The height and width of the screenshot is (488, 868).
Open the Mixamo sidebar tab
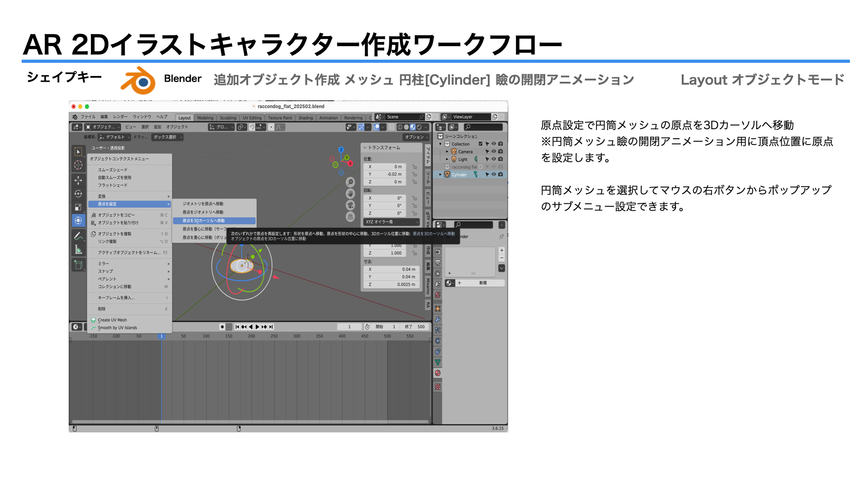click(x=428, y=286)
